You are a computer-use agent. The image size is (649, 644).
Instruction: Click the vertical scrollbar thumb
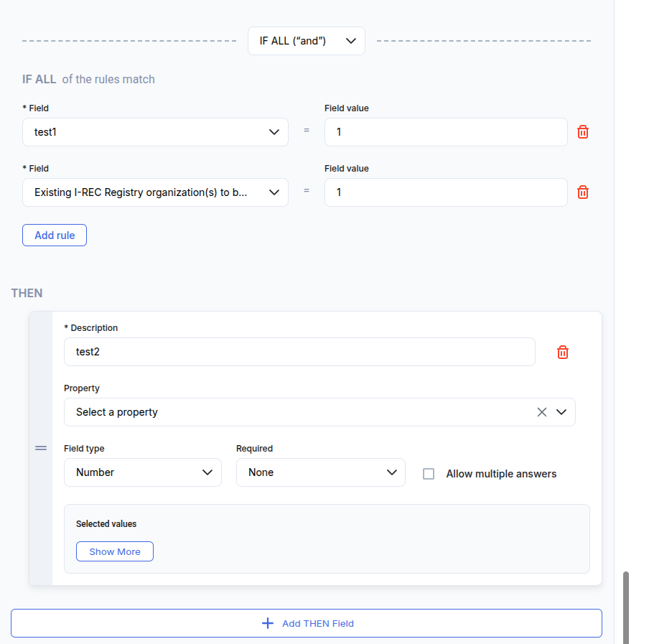[x=626, y=607]
